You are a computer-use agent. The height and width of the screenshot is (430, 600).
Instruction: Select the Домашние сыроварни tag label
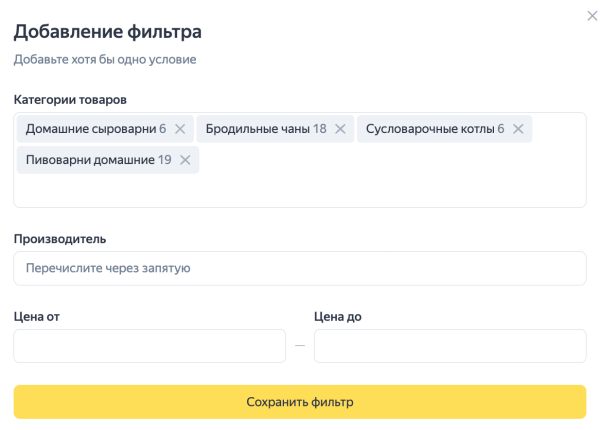click(90, 129)
